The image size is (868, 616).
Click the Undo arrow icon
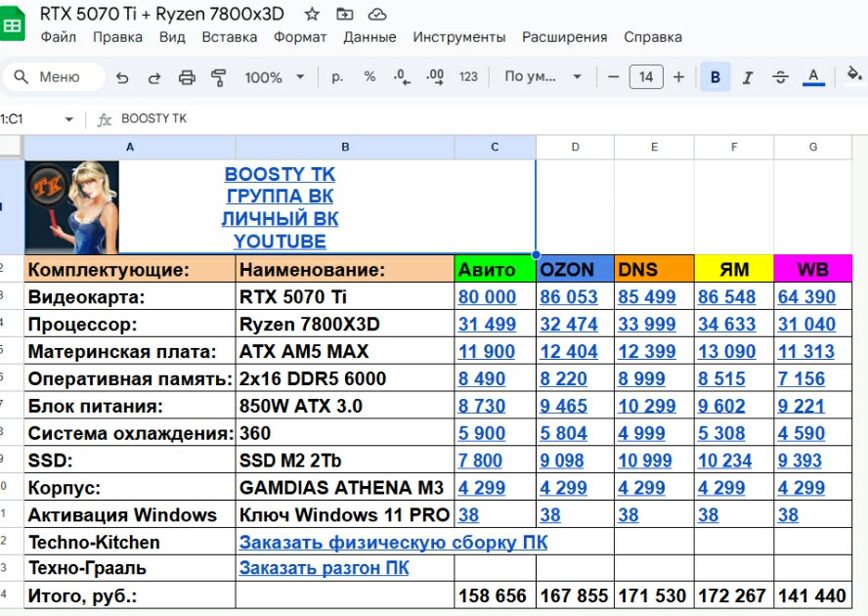point(122,77)
